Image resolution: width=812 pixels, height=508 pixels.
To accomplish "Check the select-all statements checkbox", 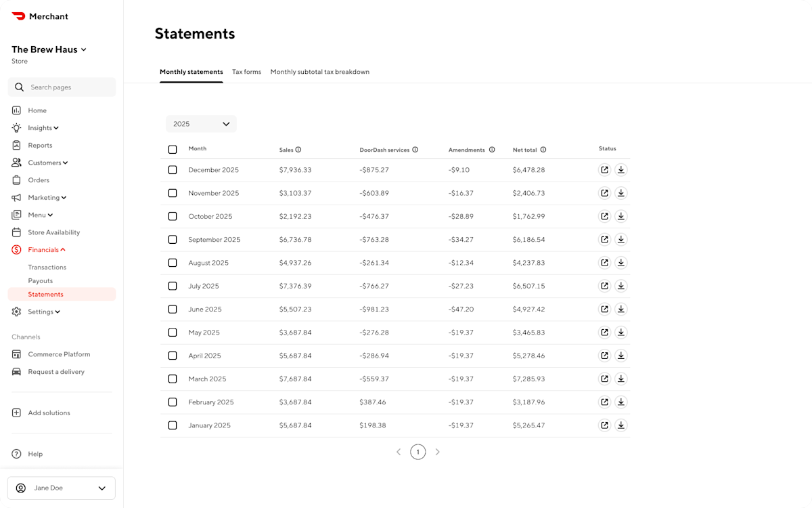I will point(173,149).
